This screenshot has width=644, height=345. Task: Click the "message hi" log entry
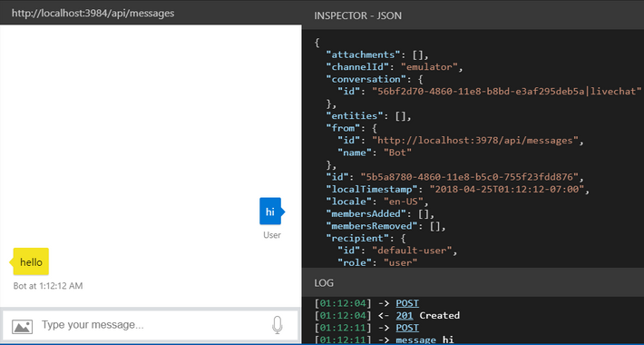[424, 340]
